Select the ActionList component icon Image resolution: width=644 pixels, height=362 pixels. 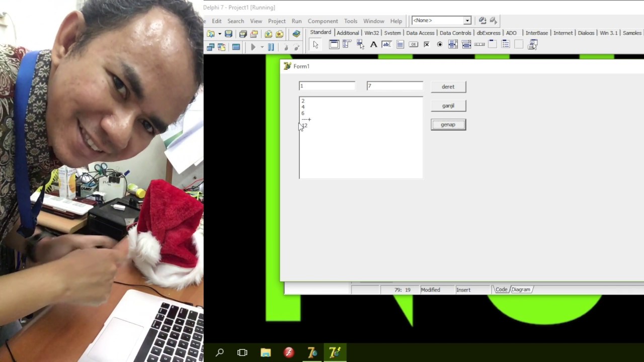click(x=532, y=44)
